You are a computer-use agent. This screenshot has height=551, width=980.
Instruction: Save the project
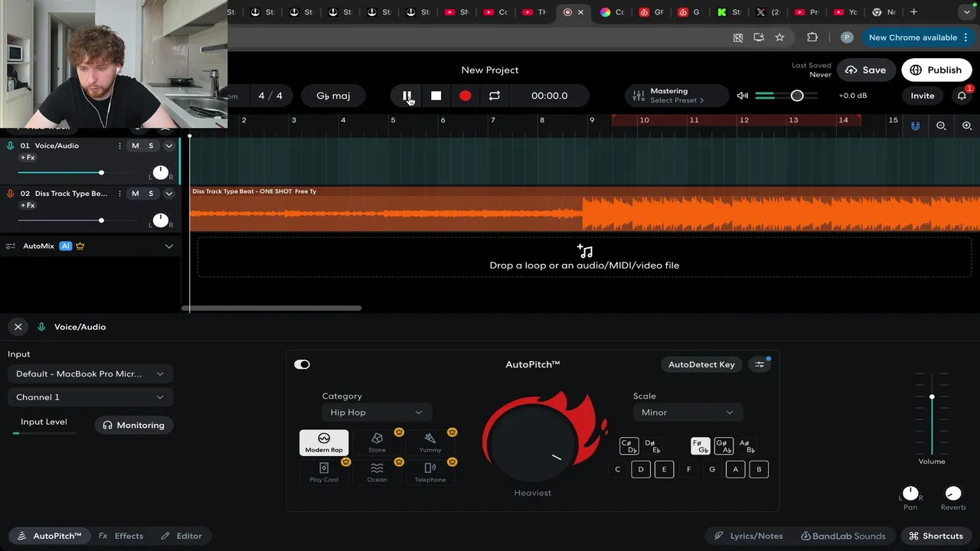pos(866,70)
